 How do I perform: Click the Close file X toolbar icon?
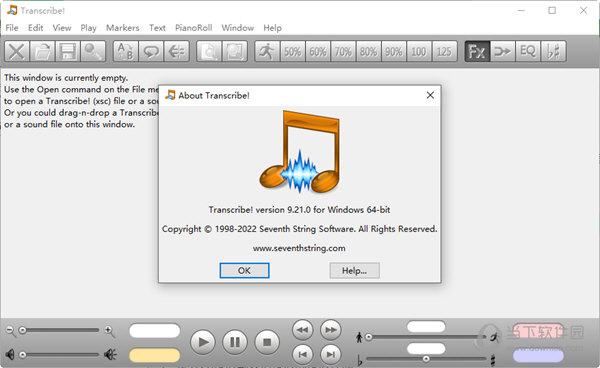click(x=16, y=51)
